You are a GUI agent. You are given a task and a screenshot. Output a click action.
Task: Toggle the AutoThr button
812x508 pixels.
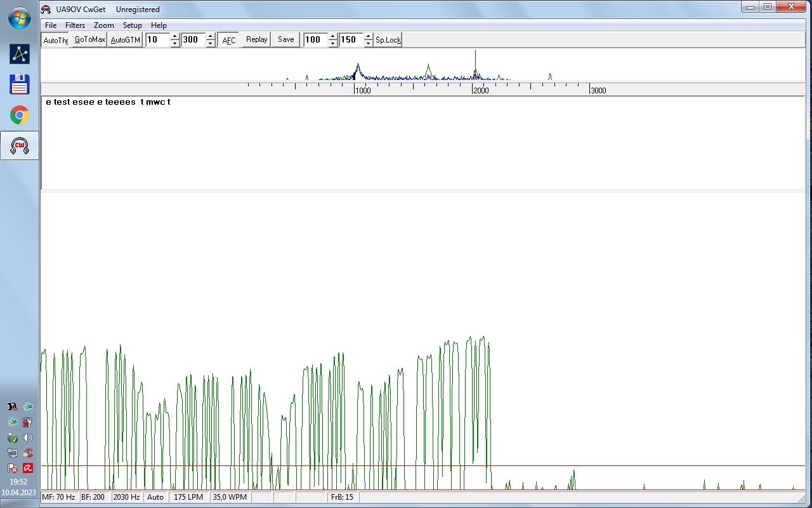55,40
